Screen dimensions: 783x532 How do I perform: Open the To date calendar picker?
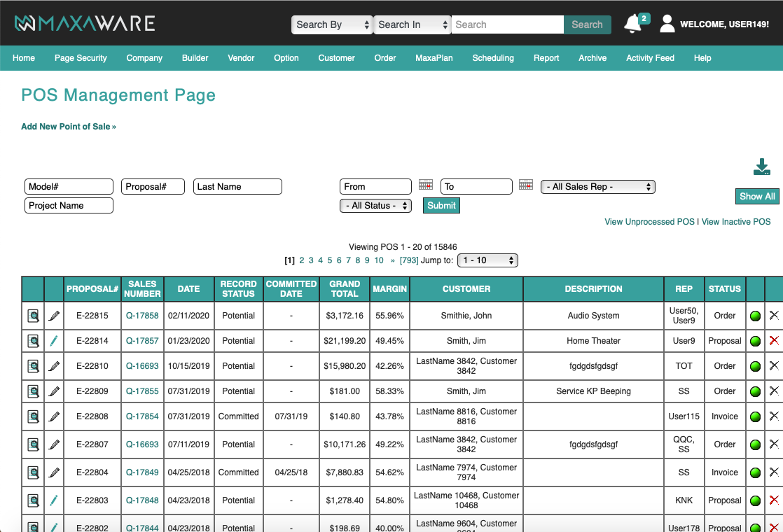526,185
